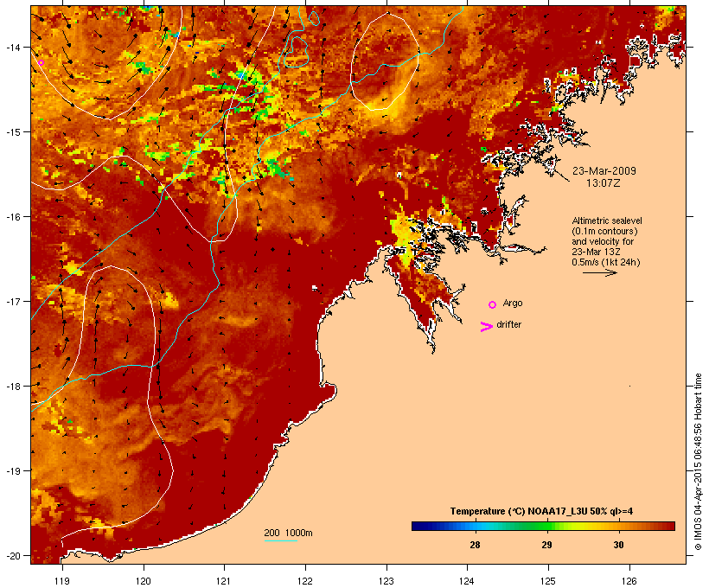Click the "and velocity for" text line
This screenshot has height=588, width=709.
pyautogui.click(x=603, y=241)
